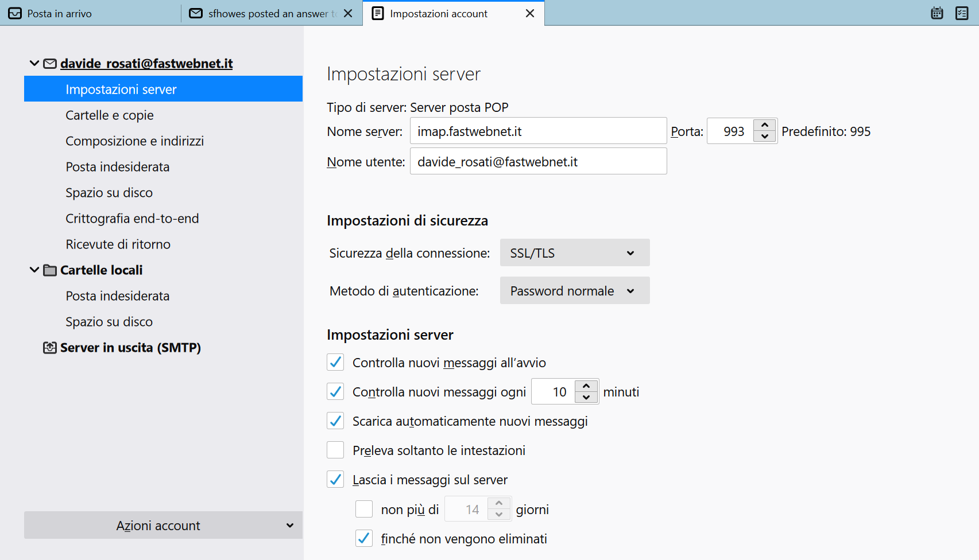The image size is (979, 560).
Task: Click the Cartelle locali folder icon
Action: coord(50,270)
